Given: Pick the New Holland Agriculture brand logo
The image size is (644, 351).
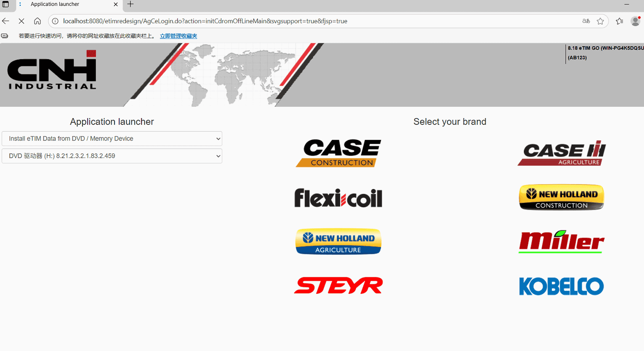Looking at the screenshot, I should coord(338,242).
